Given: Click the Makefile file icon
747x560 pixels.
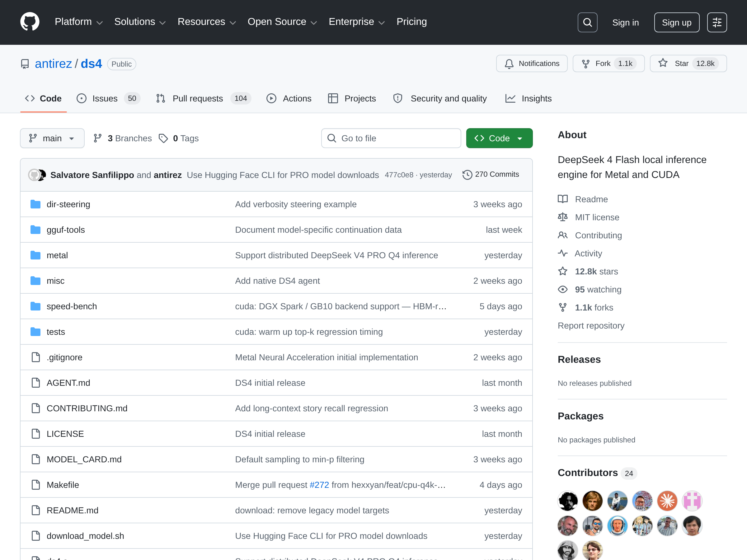Looking at the screenshot, I should [35, 485].
